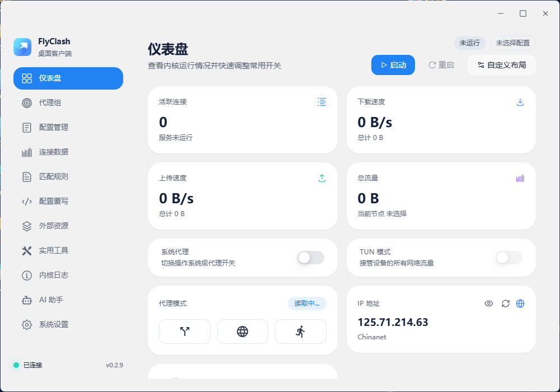Screen dimensions: 560x392
Task: Open the AI 助手 assistant page
Action: tap(68, 300)
